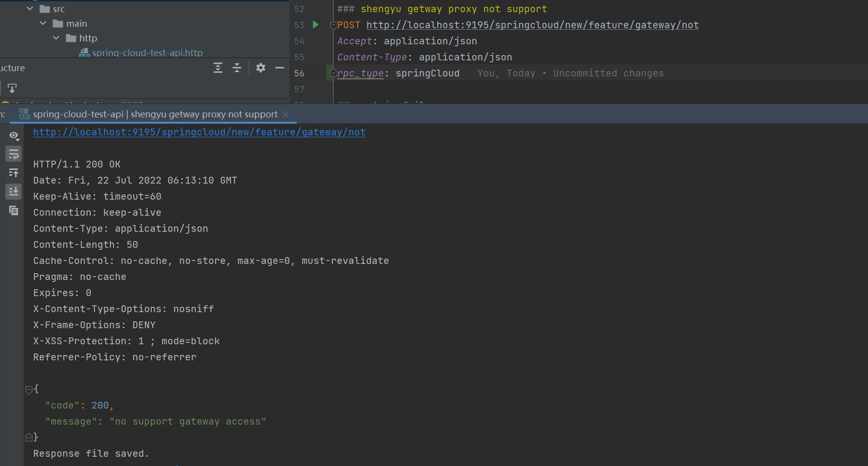Collapse the main folder in the project tree
868x466 pixels.
pos(43,23)
